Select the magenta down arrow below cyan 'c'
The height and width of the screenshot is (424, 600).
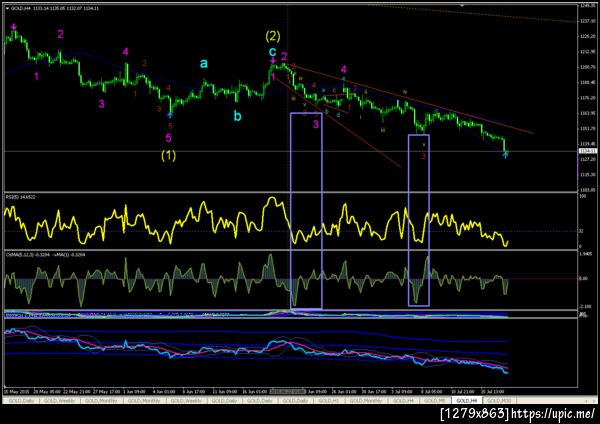(273, 61)
